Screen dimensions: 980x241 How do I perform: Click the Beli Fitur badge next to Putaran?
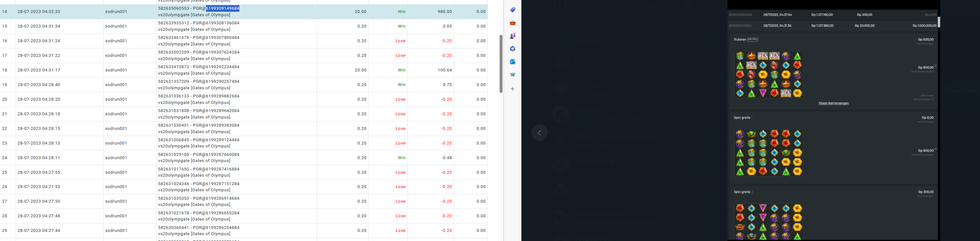point(753,40)
